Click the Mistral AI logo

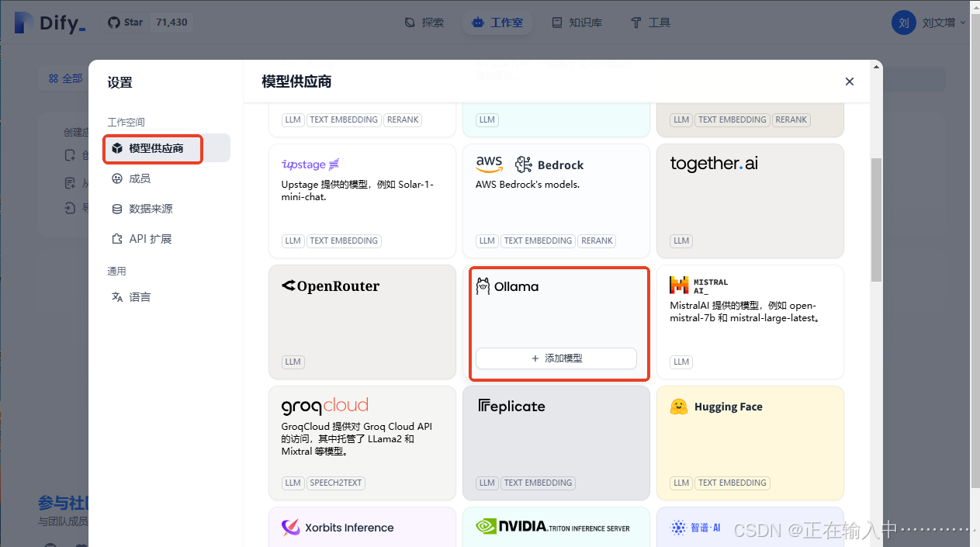699,286
